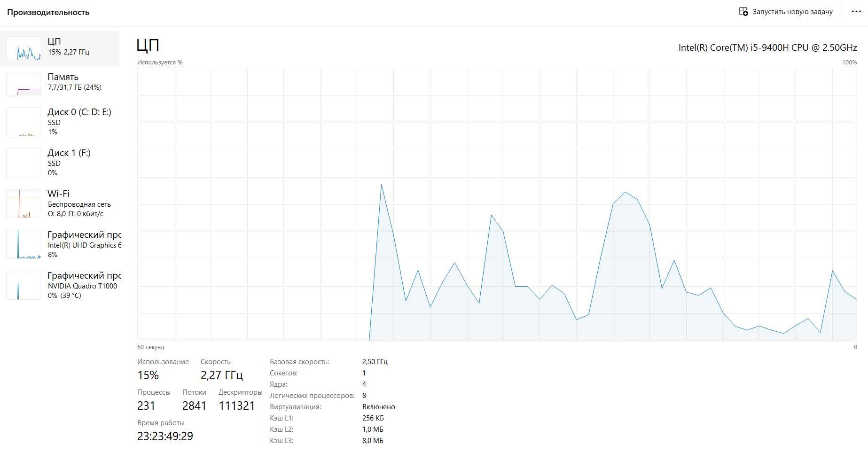Click the Кэш L1 256 КБ value

tap(373, 418)
